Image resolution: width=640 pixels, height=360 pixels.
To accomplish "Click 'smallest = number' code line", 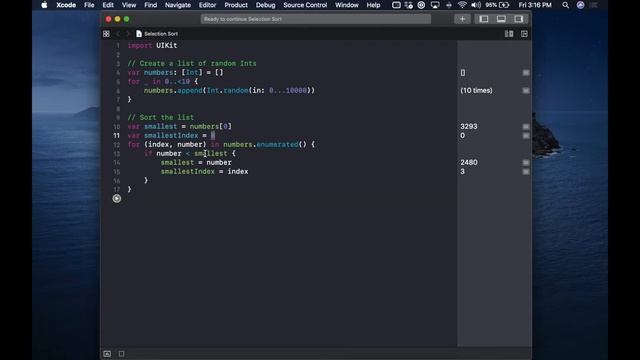I will 196,162.
